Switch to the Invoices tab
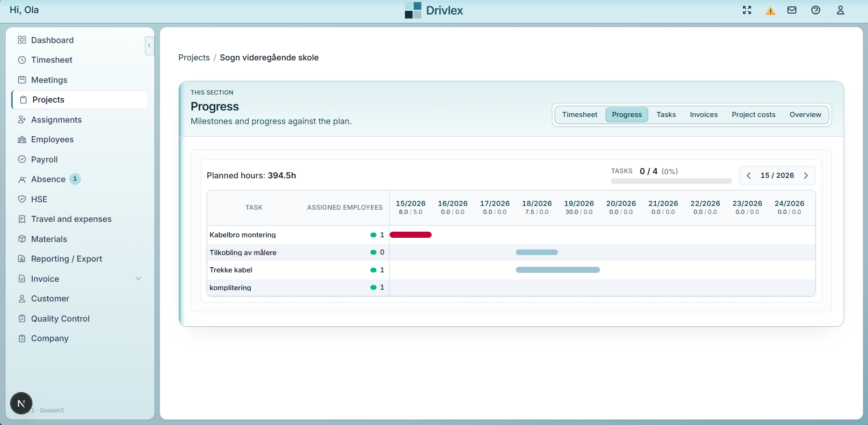Image resolution: width=868 pixels, height=425 pixels. click(703, 115)
